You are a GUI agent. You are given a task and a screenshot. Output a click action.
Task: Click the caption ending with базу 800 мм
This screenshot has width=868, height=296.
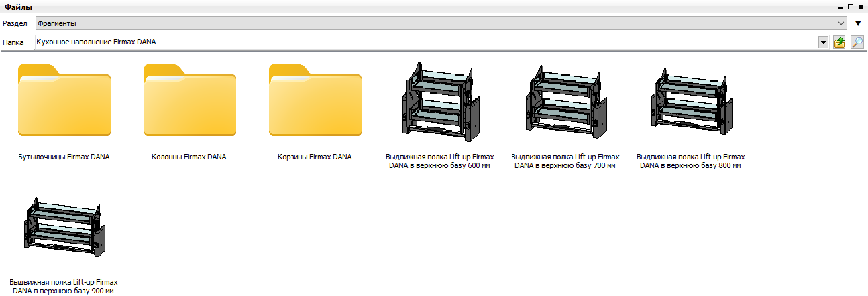(x=691, y=161)
